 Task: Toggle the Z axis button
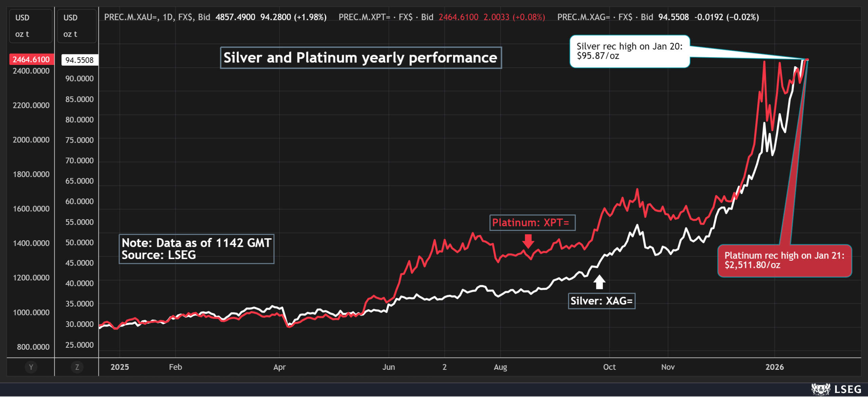[x=77, y=367]
